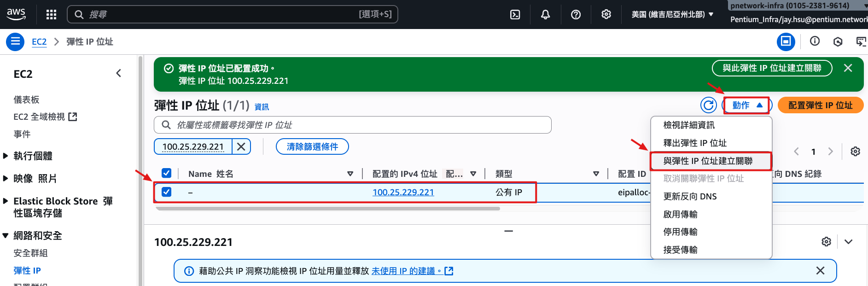
Task: Select 與彈性 IP 位址建立關聯 menu item
Action: (708, 161)
